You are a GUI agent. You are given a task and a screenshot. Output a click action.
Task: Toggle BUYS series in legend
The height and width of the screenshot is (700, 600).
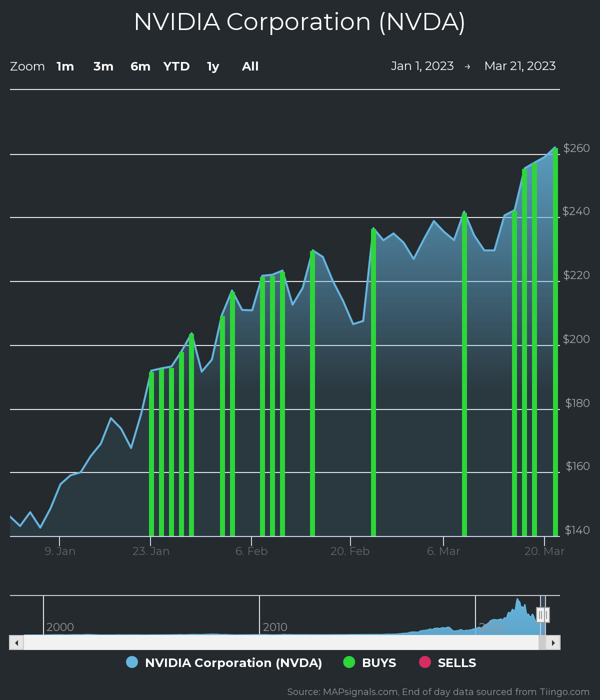tap(370, 662)
